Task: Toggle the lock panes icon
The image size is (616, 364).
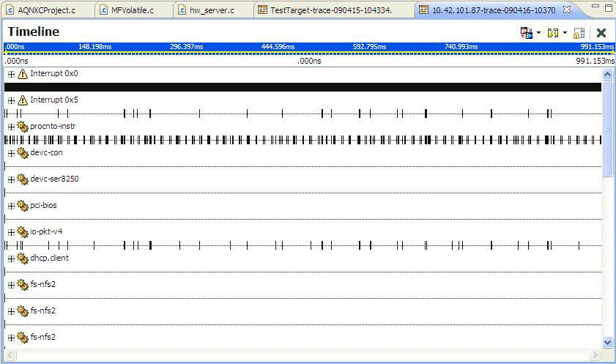Action: [x=579, y=33]
